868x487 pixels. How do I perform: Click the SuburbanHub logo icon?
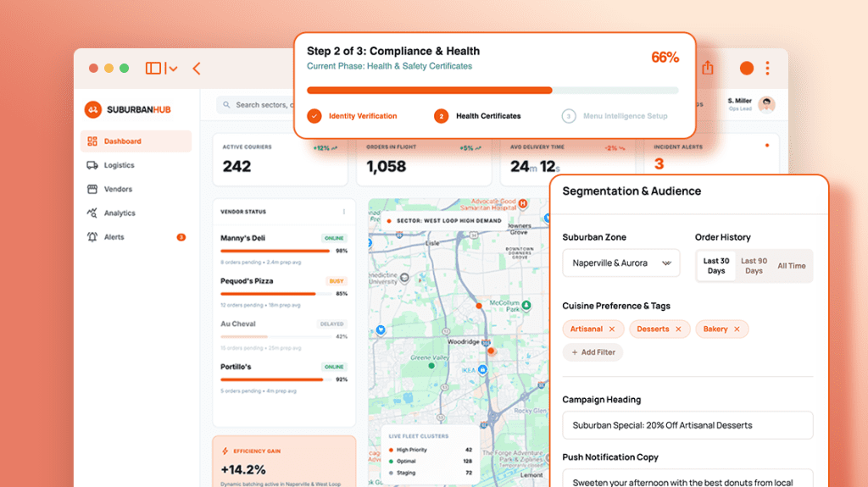(92, 109)
